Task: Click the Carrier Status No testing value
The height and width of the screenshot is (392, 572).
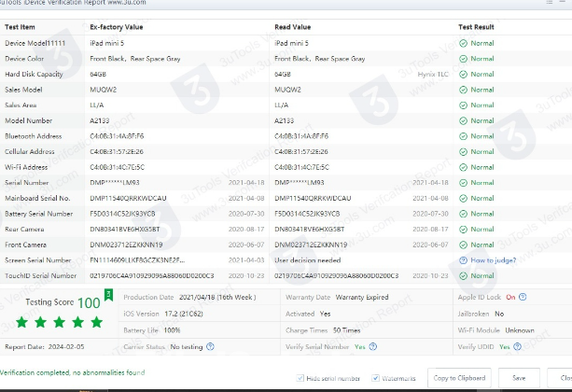Action: pos(187,347)
